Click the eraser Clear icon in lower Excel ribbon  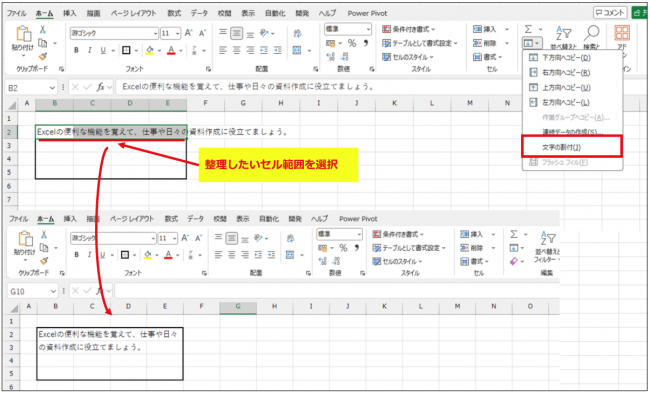[514, 261]
